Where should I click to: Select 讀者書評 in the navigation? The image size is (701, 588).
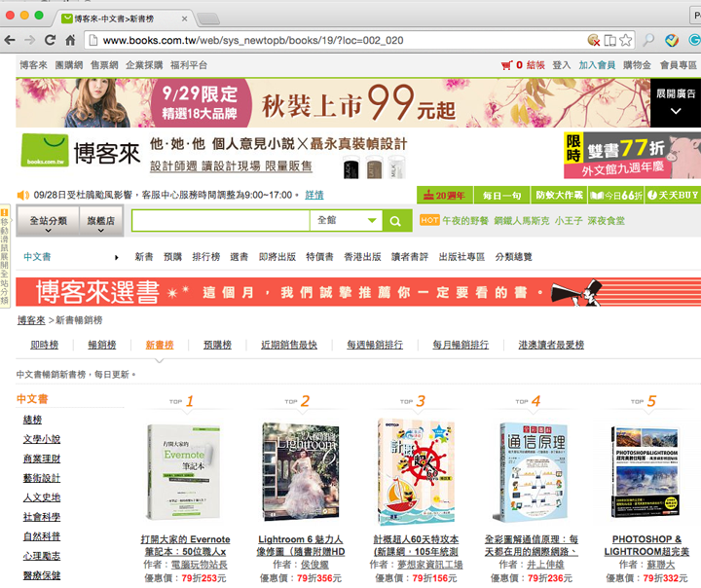pos(410,257)
